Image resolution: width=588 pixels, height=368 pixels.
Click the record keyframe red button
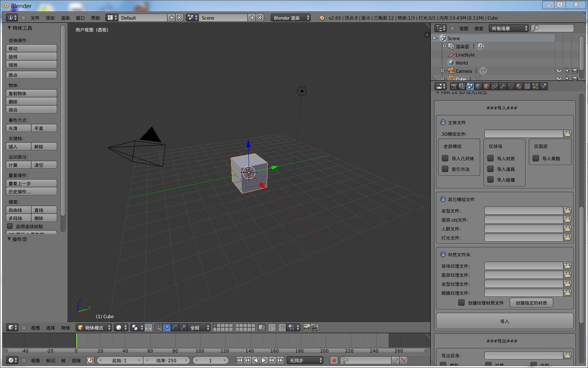click(x=334, y=360)
